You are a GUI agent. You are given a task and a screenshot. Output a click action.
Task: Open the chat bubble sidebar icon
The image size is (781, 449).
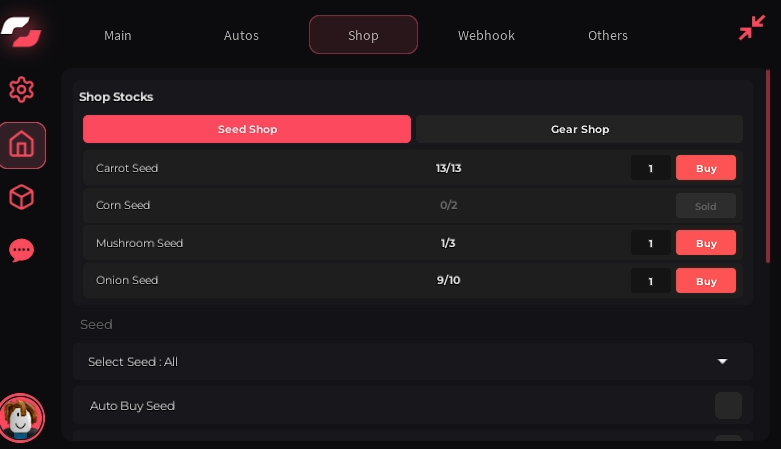click(x=21, y=250)
